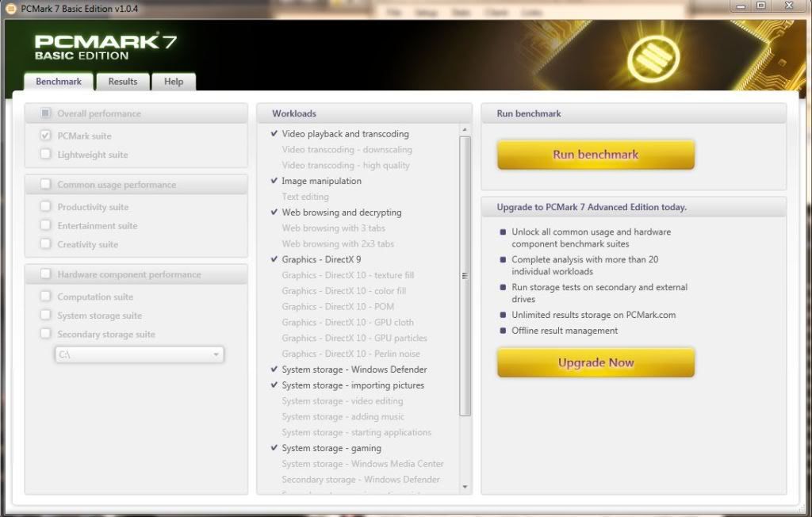
Task: Select System storage - Windows Media Center workload
Action: pyautogui.click(x=362, y=464)
